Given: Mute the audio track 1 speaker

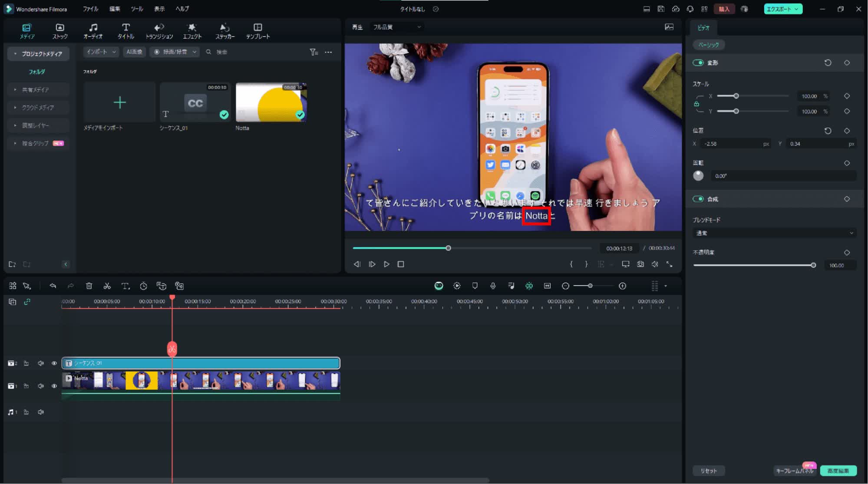Looking at the screenshot, I should pos(41,412).
